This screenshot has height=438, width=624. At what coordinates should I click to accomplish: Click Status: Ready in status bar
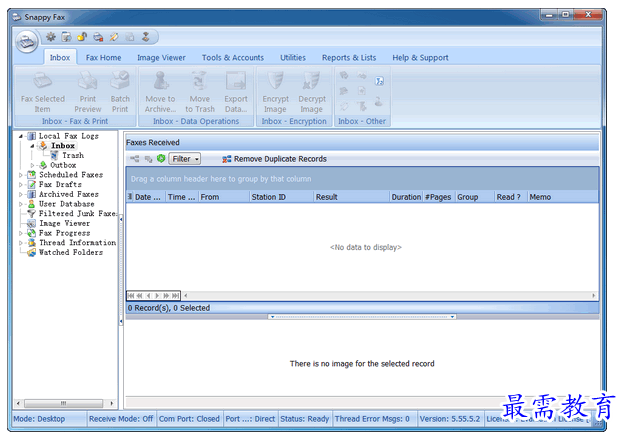coord(304,419)
